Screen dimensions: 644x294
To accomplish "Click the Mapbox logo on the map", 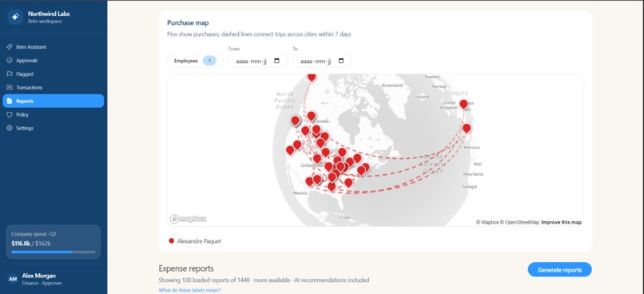I will pyautogui.click(x=188, y=219).
